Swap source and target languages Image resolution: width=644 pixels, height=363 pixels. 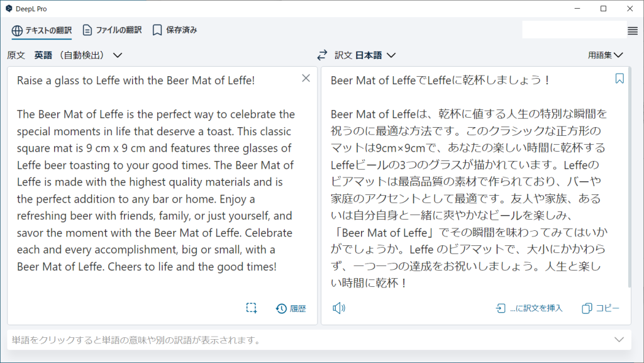pyautogui.click(x=322, y=55)
